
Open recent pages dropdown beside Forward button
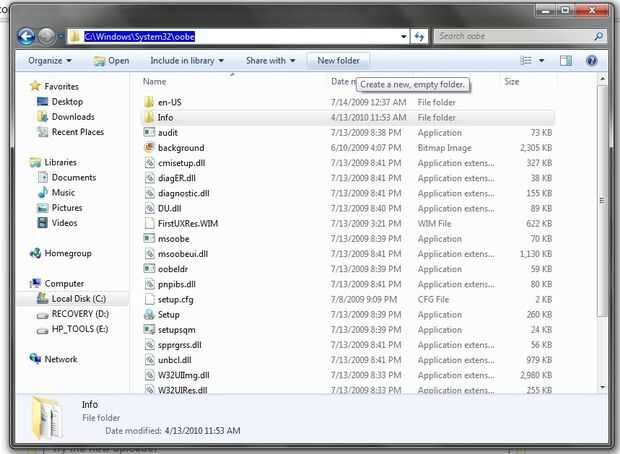tap(61, 37)
